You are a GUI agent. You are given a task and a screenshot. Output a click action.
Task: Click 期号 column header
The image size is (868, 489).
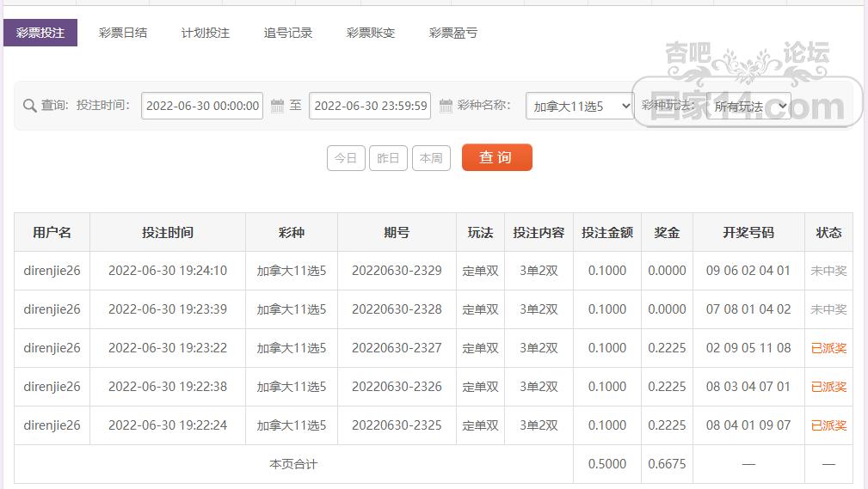click(x=397, y=232)
